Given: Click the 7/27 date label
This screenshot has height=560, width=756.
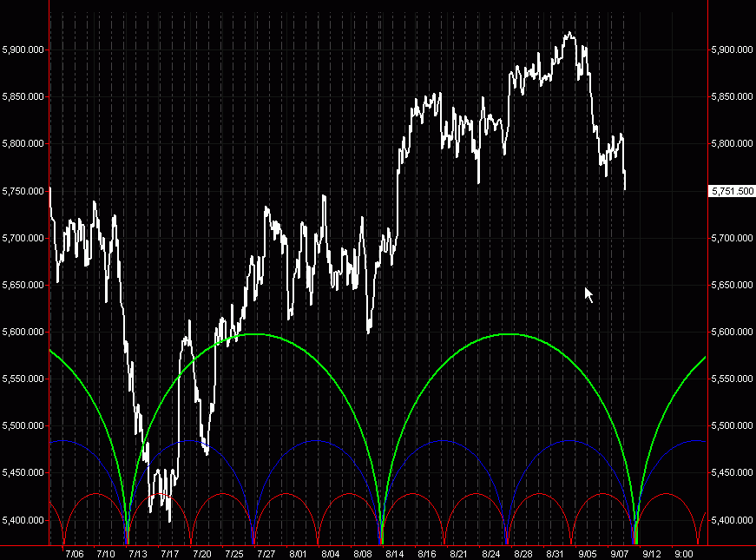Looking at the screenshot, I should pyautogui.click(x=266, y=554).
